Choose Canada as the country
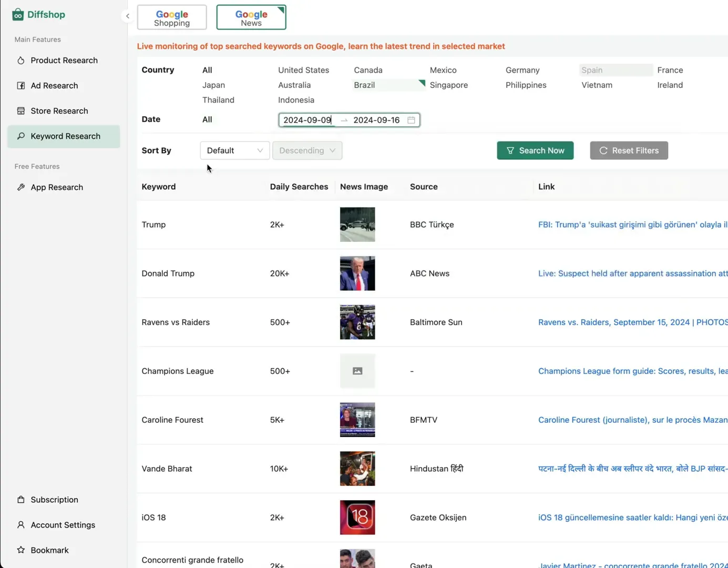728x568 pixels. click(x=368, y=70)
